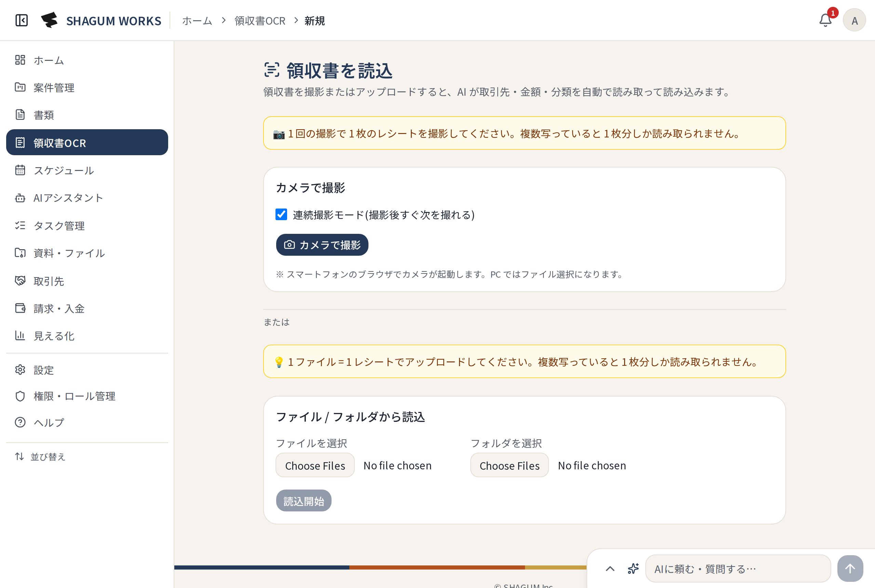Open ホーム from the sidebar menu
Image resolution: width=875 pixels, height=588 pixels.
pos(87,60)
